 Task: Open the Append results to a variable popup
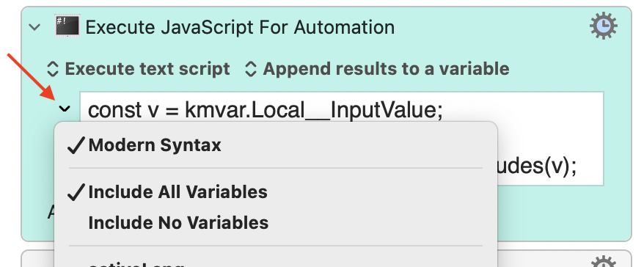(x=377, y=69)
